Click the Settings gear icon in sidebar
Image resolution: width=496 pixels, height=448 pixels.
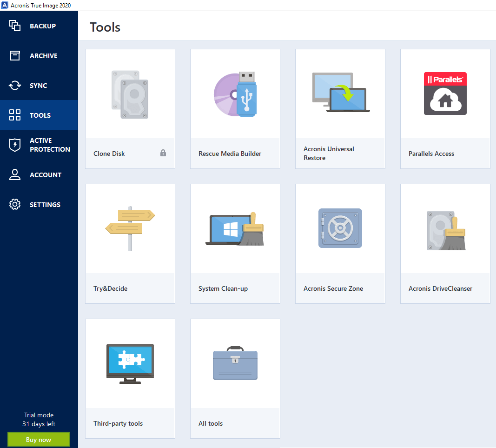pos(14,204)
